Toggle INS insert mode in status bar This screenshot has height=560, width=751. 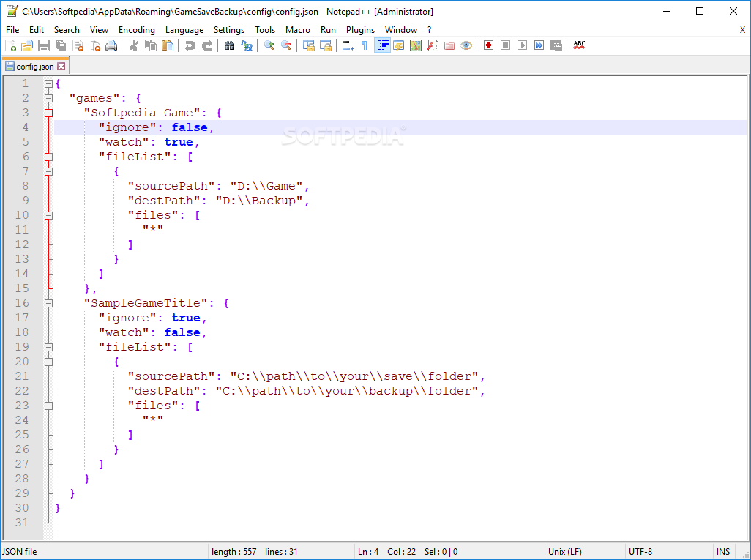[723, 552]
